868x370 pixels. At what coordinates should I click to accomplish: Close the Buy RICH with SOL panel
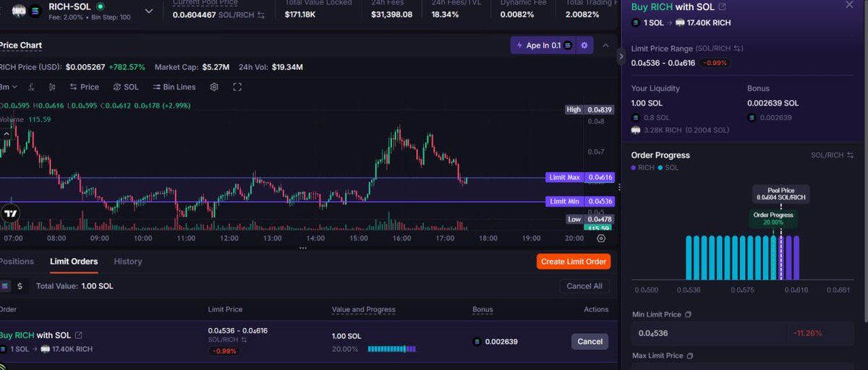tap(849, 5)
